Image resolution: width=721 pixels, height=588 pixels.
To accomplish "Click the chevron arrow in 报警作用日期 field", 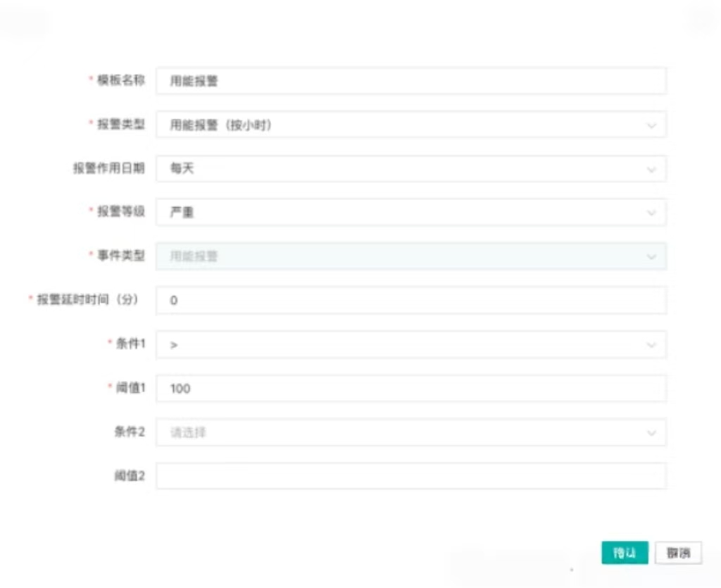I will (651, 170).
